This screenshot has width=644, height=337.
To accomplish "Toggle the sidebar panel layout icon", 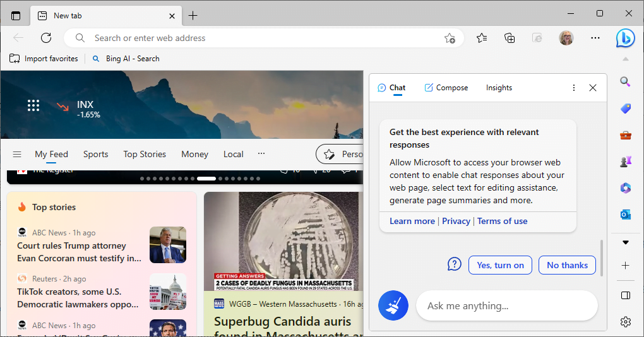I will click(x=625, y=295).
